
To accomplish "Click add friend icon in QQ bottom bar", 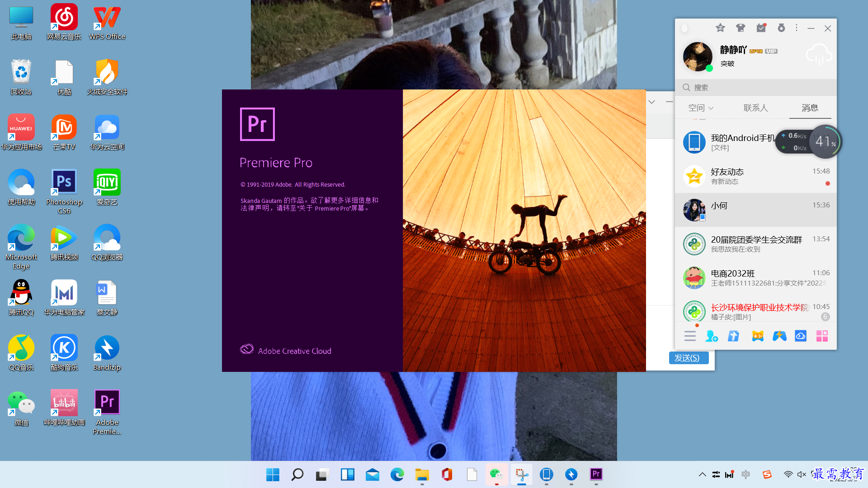I will 712,336.
